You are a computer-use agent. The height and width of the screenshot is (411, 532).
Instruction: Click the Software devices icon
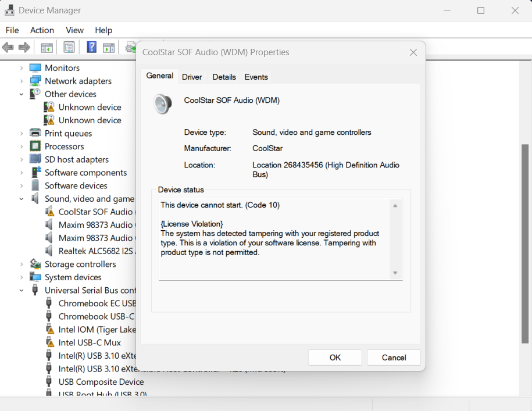click(35, 185)
